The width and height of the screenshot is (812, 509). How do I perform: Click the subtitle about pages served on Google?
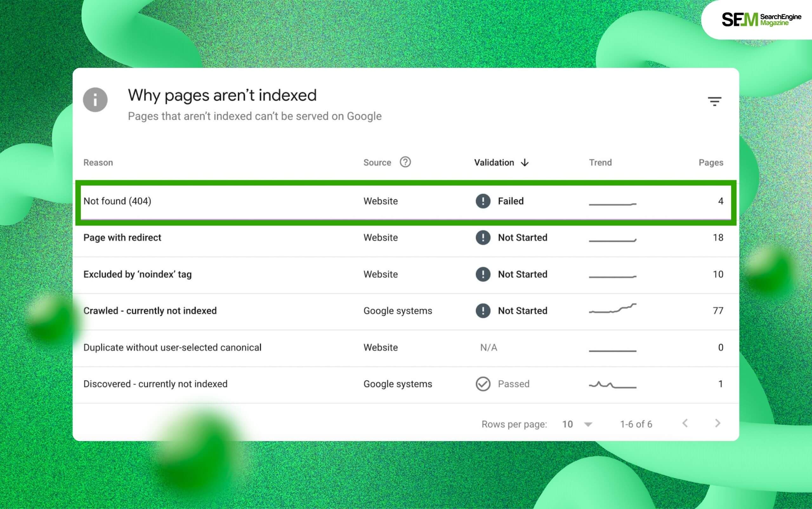254,116
